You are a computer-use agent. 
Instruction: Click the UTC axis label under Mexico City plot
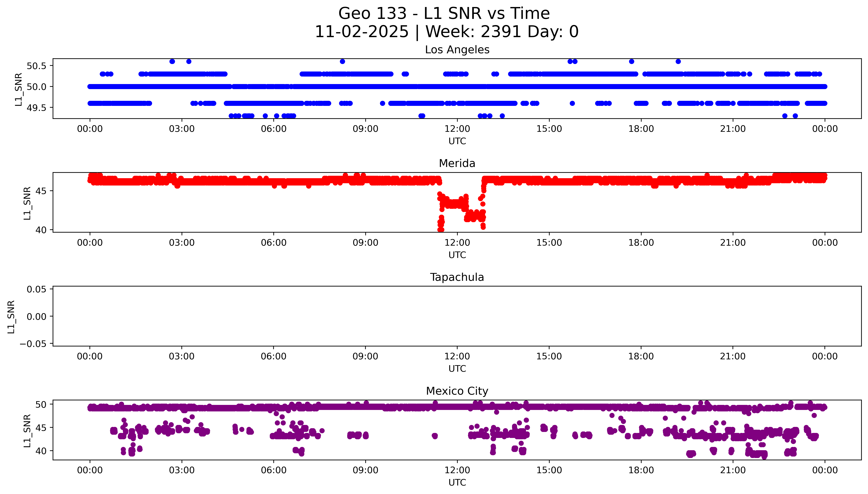457,482
